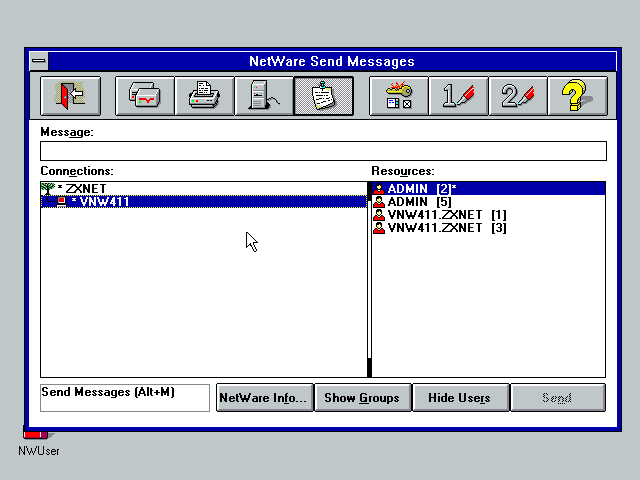
Task: Click the Exit door icon in toolbar
Action: tap(70, 96)
